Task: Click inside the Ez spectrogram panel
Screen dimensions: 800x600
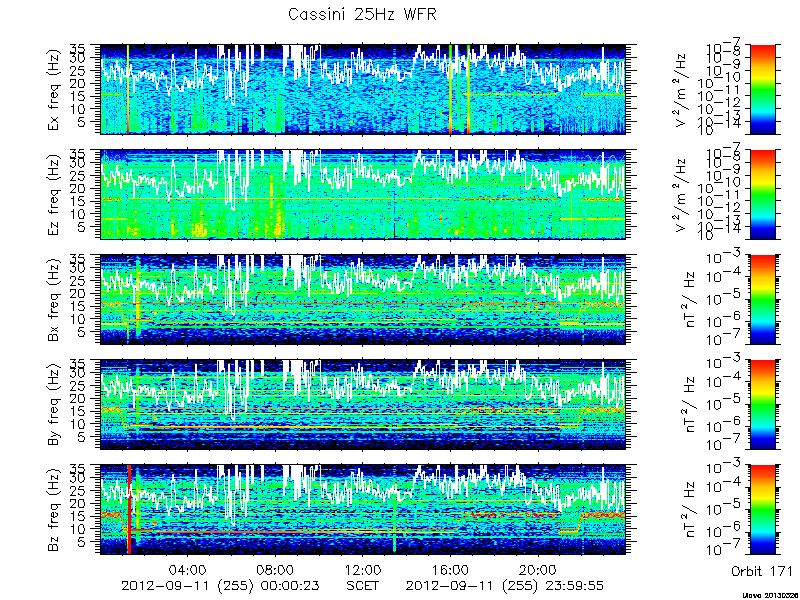Action: coord(362,194)
